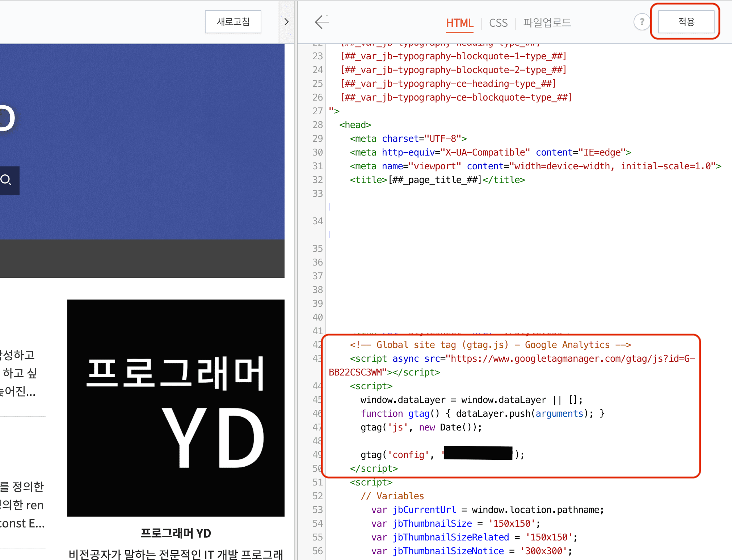Click the 프로그래머 YD blog title link

[x=176, y=533]
